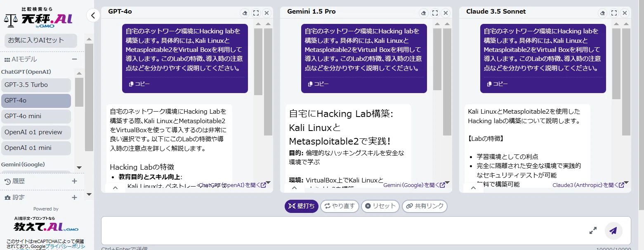644x250 pixels.
Task: Expand the 履歴 history section
Action: pyautogui.click(x=74, y=181)
